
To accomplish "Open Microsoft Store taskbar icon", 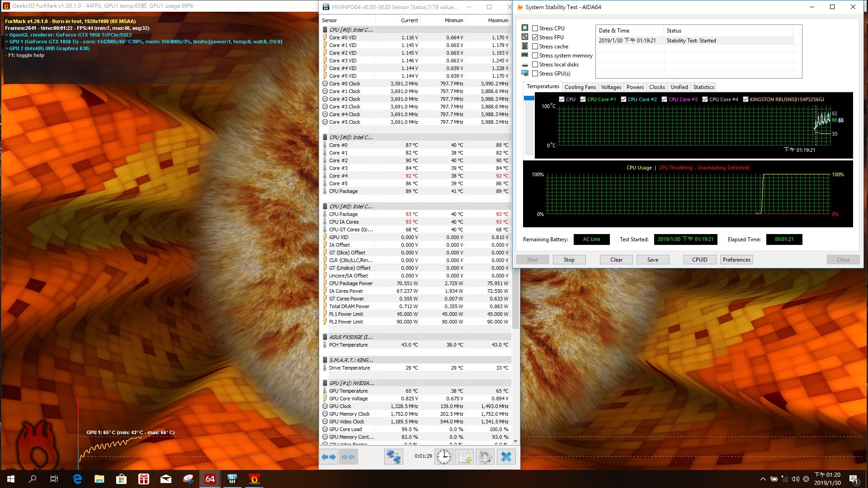I will [x=122, y=479].
